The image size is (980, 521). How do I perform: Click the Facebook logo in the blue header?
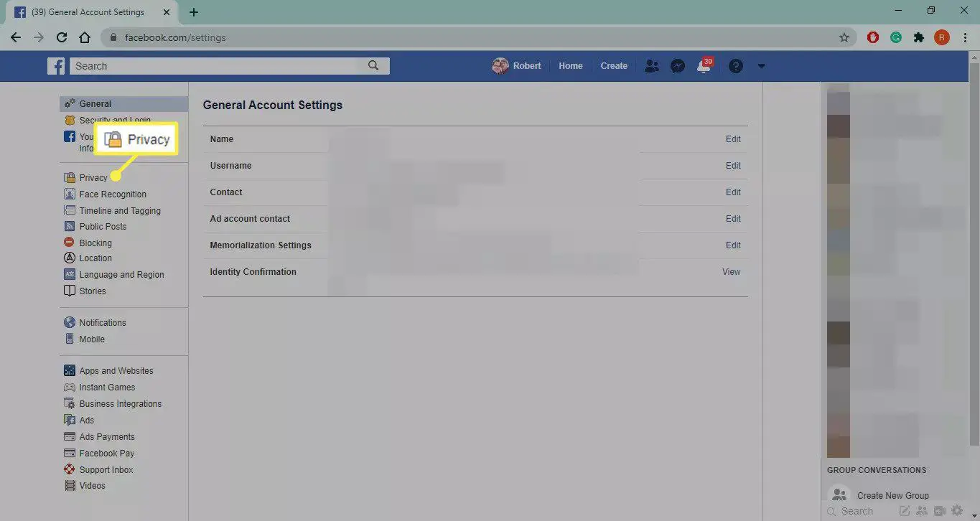click(56, 66)
